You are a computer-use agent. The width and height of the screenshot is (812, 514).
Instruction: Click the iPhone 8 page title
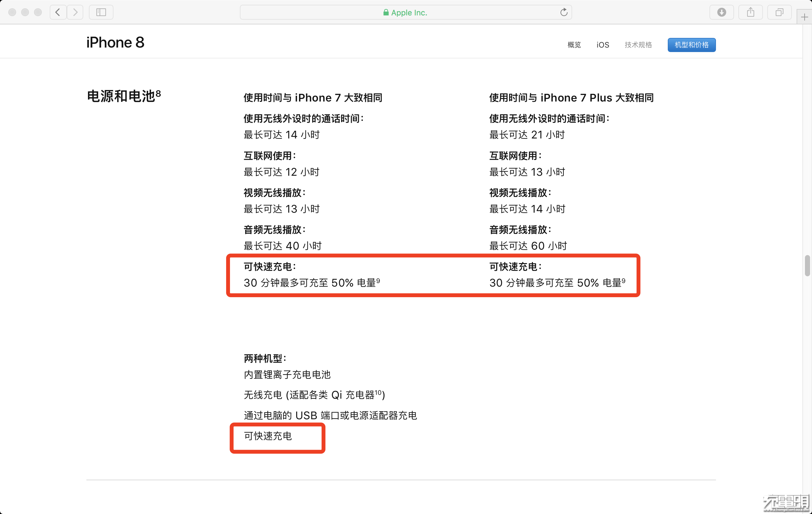(115, 42)
